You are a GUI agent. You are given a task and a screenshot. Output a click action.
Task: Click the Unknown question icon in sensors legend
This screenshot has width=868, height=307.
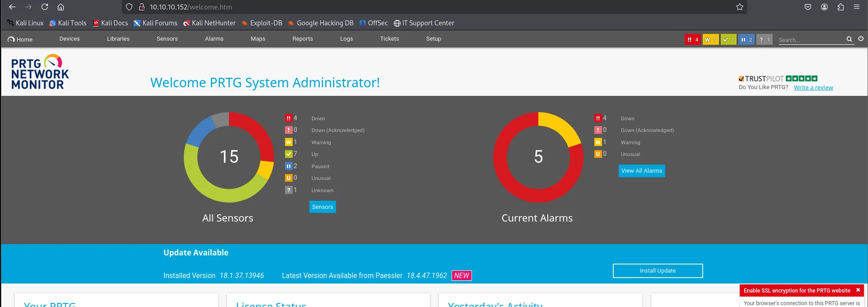point(289,190)
